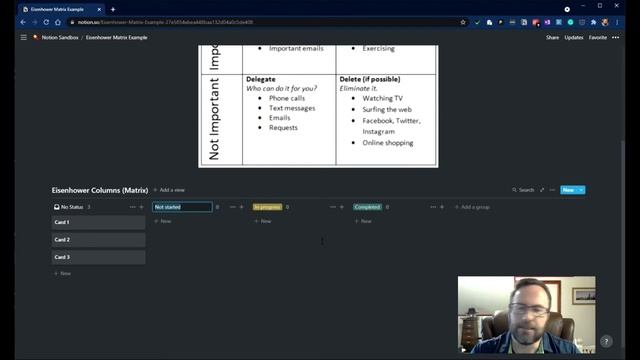Click Eisenhower Columns (Matrix) board title
The width and height of the screenshot is (640, 360).
pyautogui.click(x=100, y=190)
